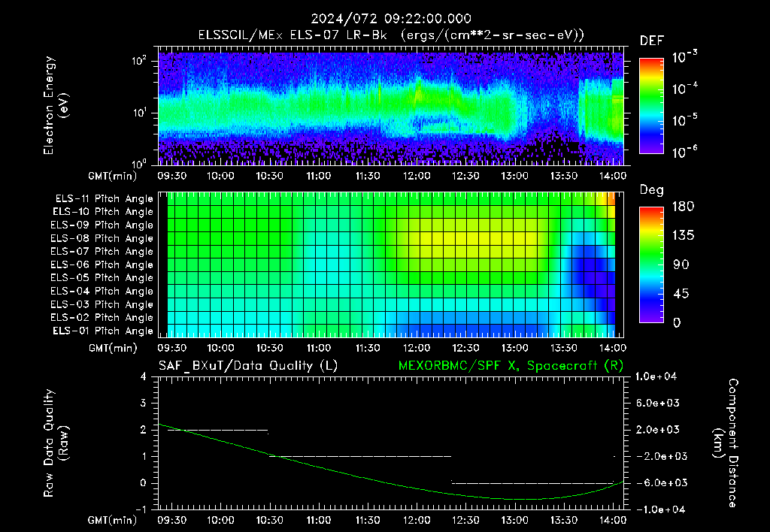Viewport: 770px width, 532px height.
Task: Click the ELS-11 Pitch Angle row label
Action: click(x=104, y=199)
